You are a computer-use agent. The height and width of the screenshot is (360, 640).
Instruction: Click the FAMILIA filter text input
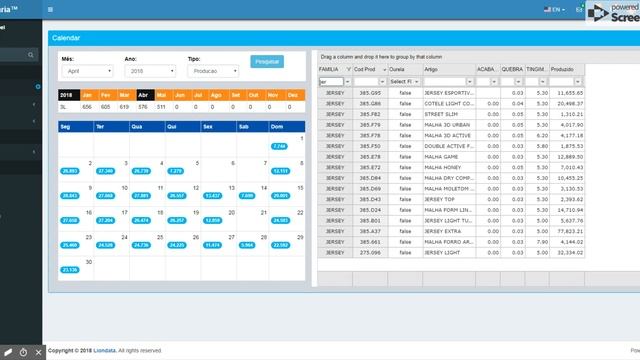331,82
